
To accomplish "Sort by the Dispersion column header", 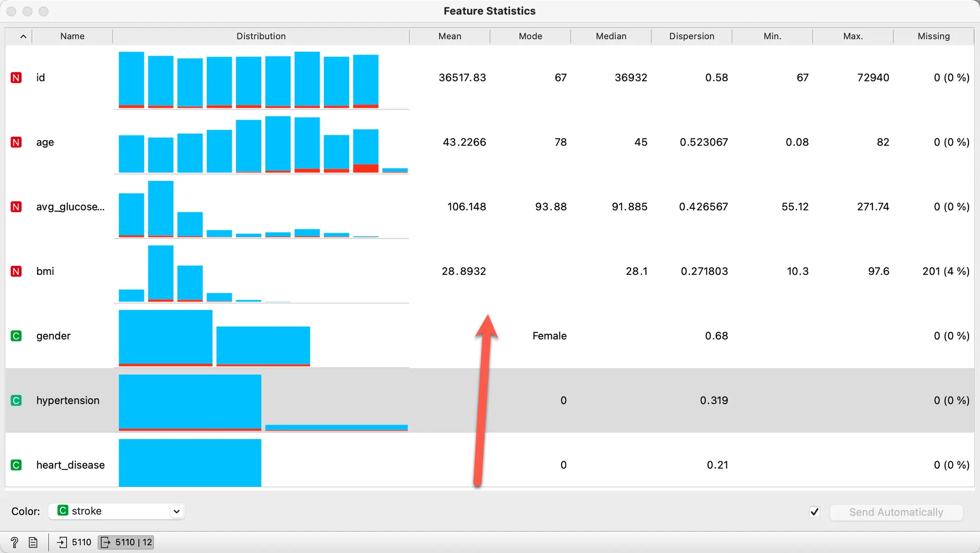I will click(691, 36).
